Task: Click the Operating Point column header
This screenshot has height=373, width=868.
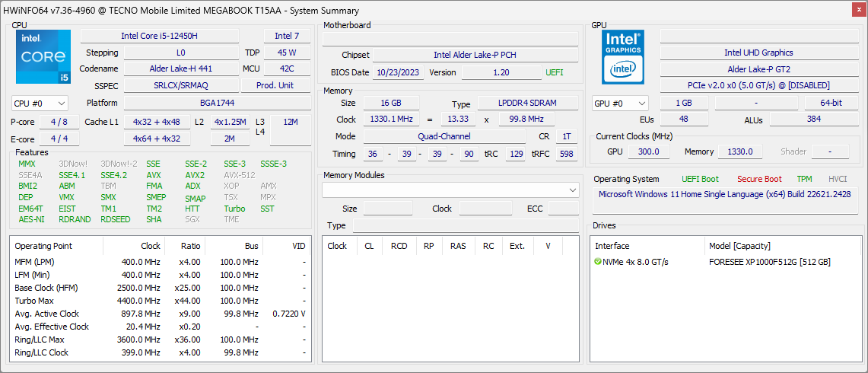Action: (x=43, y=246)
